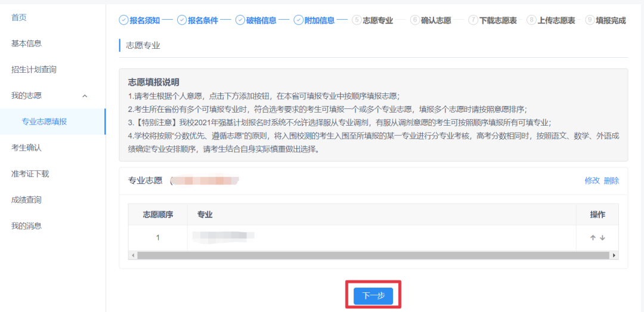
Task: Click the 确认志愿 step label
Action: (x=436, y=20)
